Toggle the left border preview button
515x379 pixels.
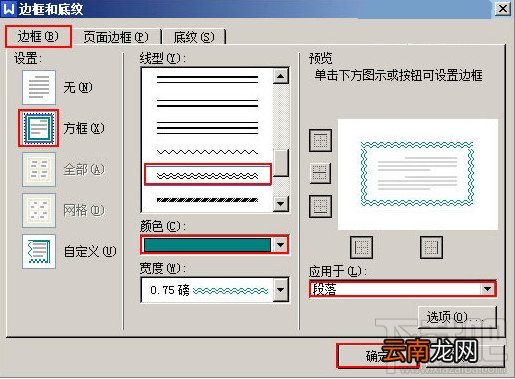(x=362, y=247)
